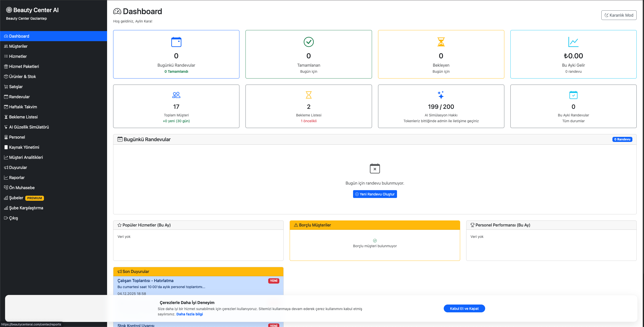This screenshot has width=644, height=327.
Task: Click Kabul Et ve Kapat button
Action: click(x=464, y=308)
